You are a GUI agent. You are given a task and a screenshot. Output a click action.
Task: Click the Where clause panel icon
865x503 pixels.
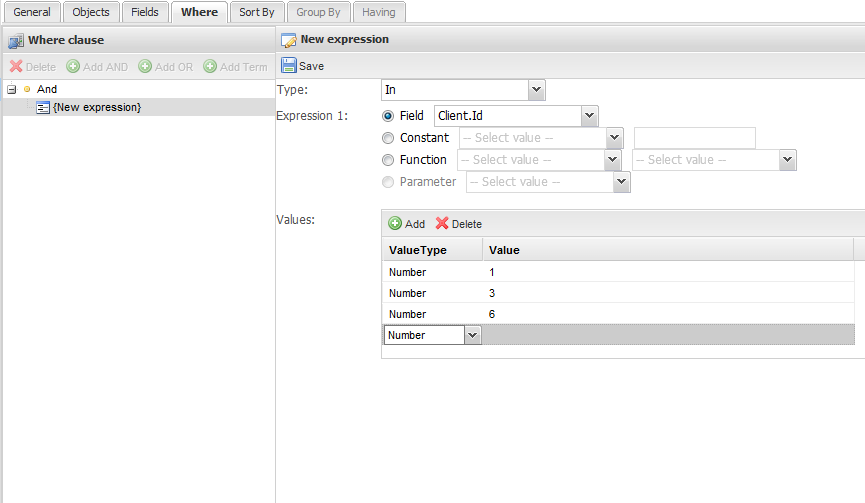coord(15,41)
